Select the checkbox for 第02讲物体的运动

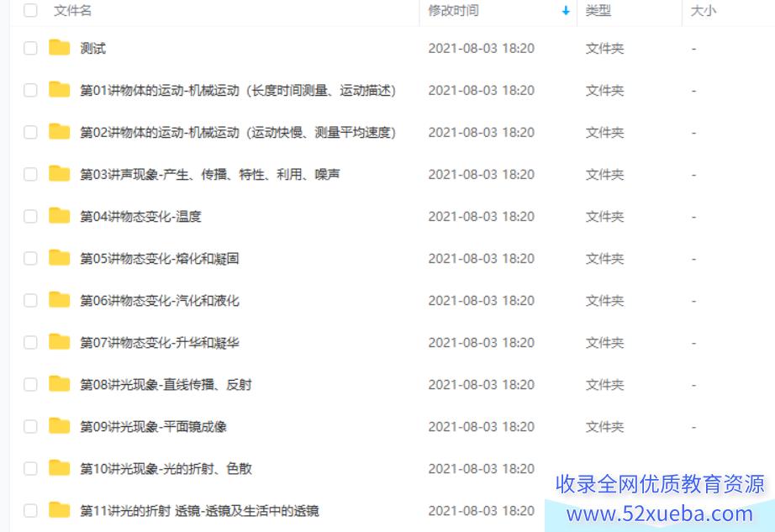point(30,133)
